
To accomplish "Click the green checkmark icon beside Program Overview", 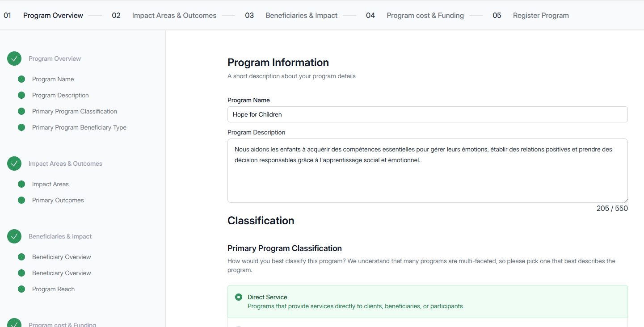I will pos(14,59).
